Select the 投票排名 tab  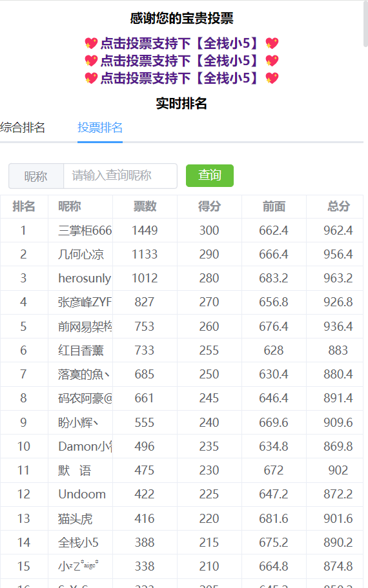tap(100, 128)
